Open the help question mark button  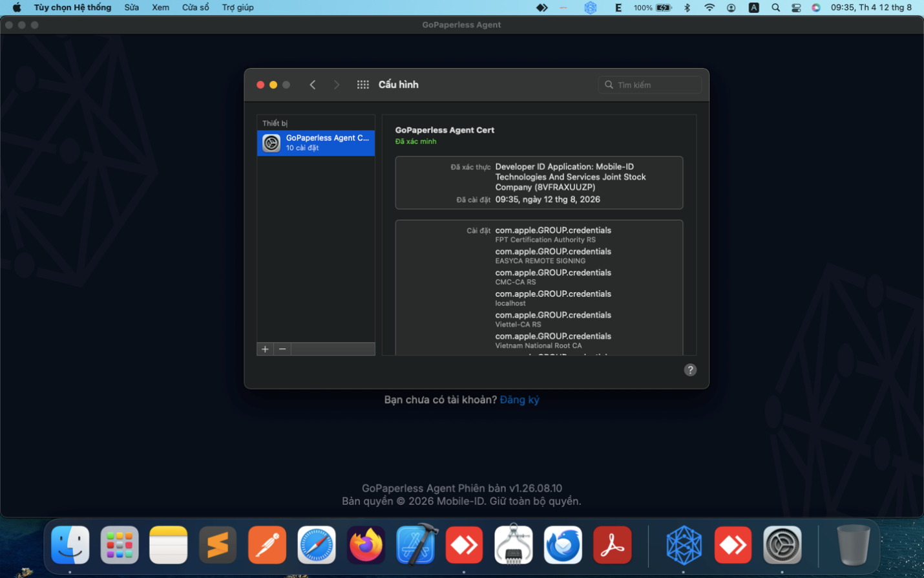690,370
